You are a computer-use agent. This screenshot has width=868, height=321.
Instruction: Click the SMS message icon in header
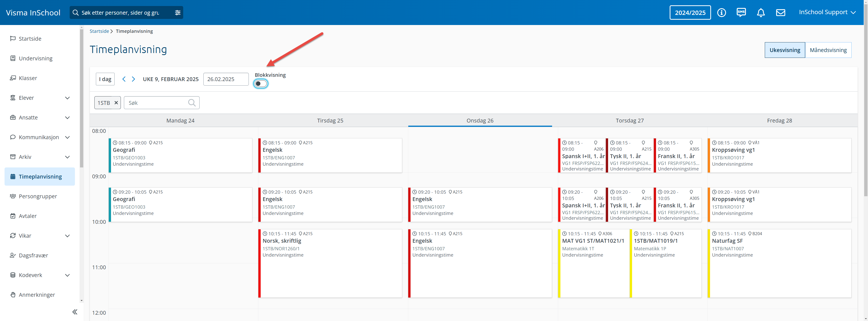click(x=741, y=12)
